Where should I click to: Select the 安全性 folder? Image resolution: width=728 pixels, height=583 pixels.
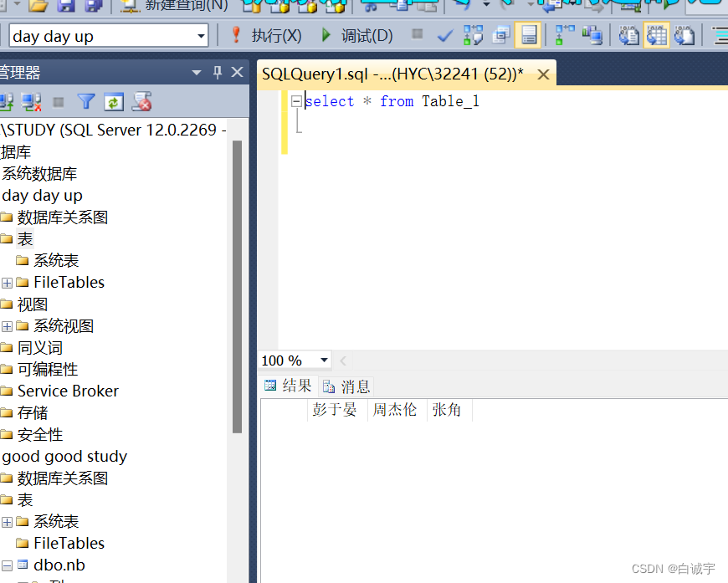[x=40, y=434]
